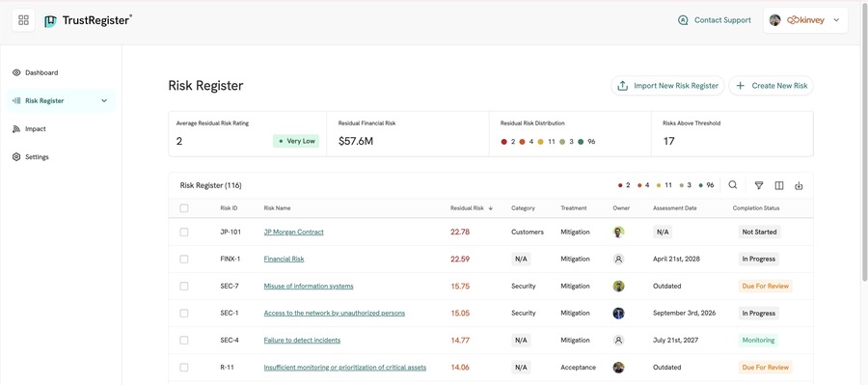Click owner avatar in SEC-7 row
The image size is (868, 385).
click(618, 287)
